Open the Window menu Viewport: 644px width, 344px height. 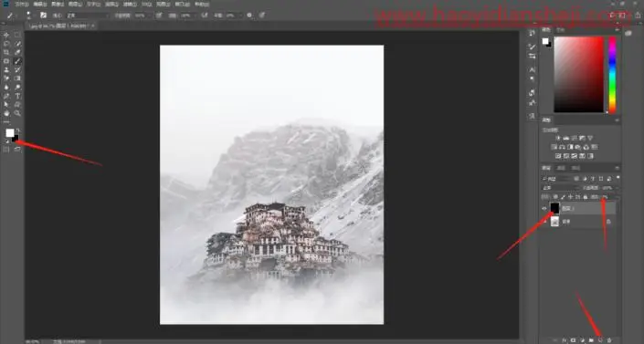(183, 4)
